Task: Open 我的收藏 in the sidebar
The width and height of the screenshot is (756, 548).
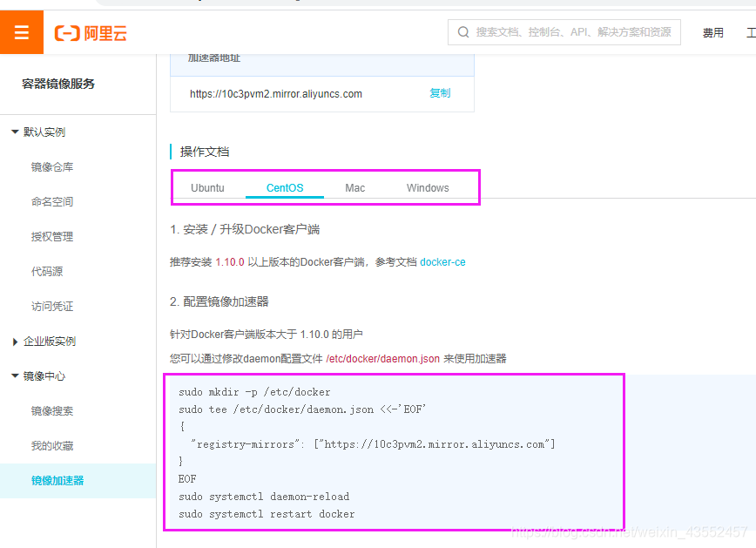Action: pos(52,446)
